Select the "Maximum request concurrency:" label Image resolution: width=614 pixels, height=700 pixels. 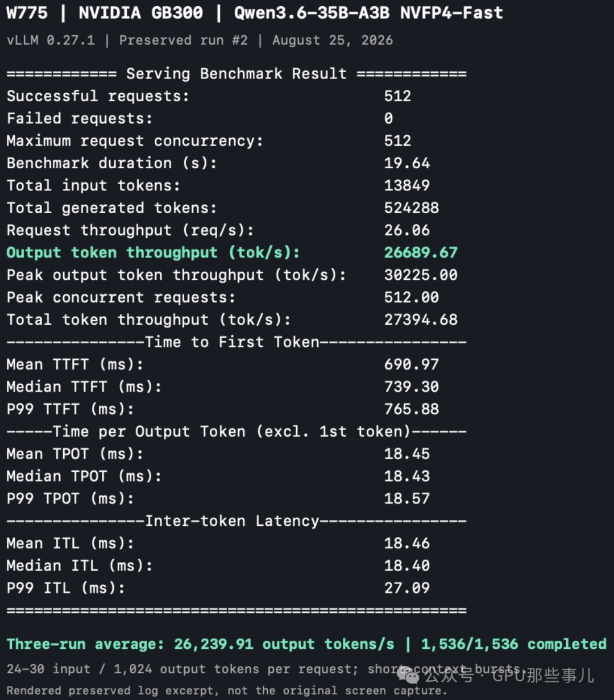coord(135,140)
